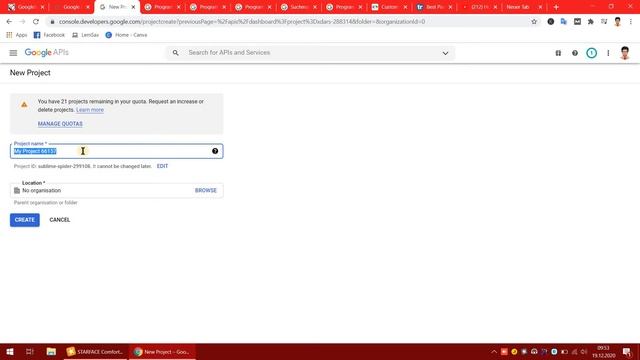Click the warning triangle icon in quota notice

coord(24,104)
